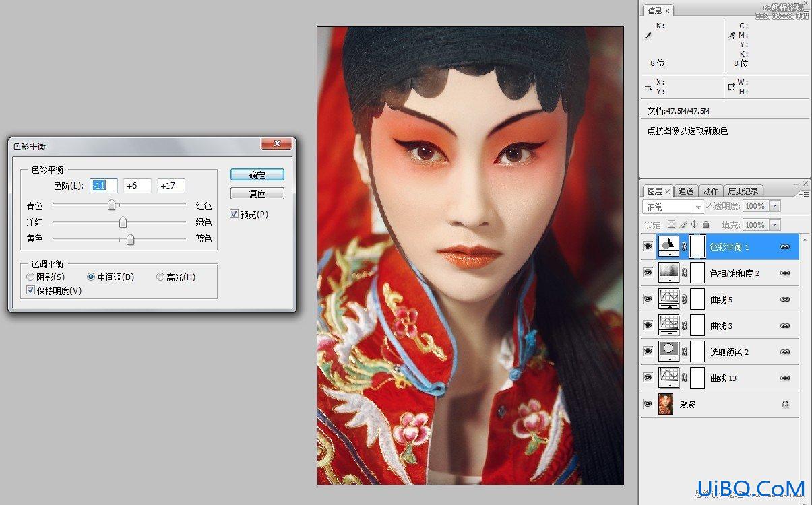Click the first color level field showing -11
Image resolution: width=812 pixels, height=505 pixels.
click(x=104, y=185)
